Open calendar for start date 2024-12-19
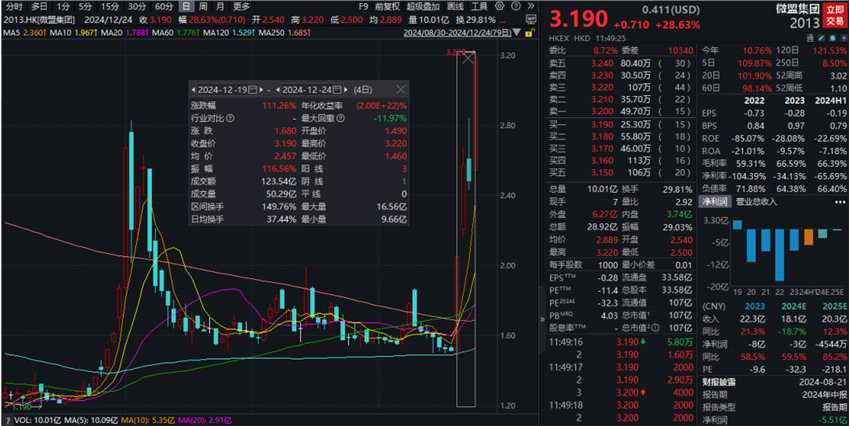 252,89
